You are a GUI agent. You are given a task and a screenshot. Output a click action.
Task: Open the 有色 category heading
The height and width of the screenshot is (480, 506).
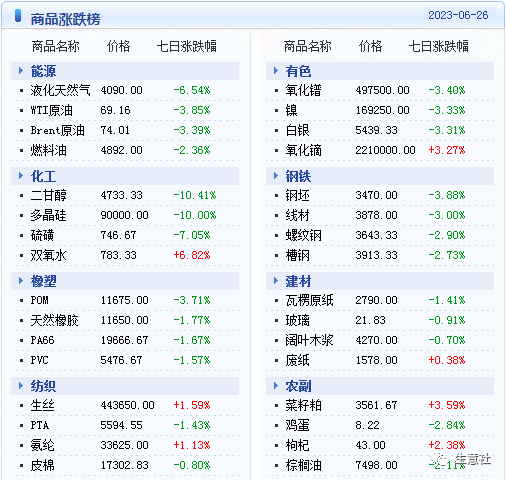click(x=298, y=71)
